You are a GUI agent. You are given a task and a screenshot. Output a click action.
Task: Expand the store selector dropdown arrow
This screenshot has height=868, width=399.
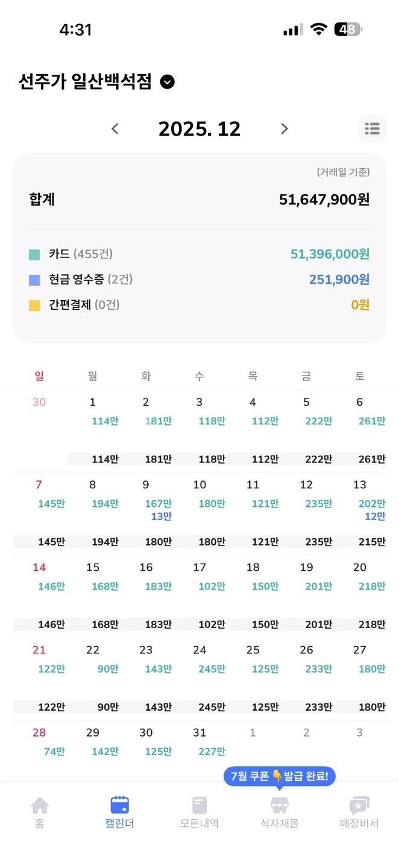[168, 82]
